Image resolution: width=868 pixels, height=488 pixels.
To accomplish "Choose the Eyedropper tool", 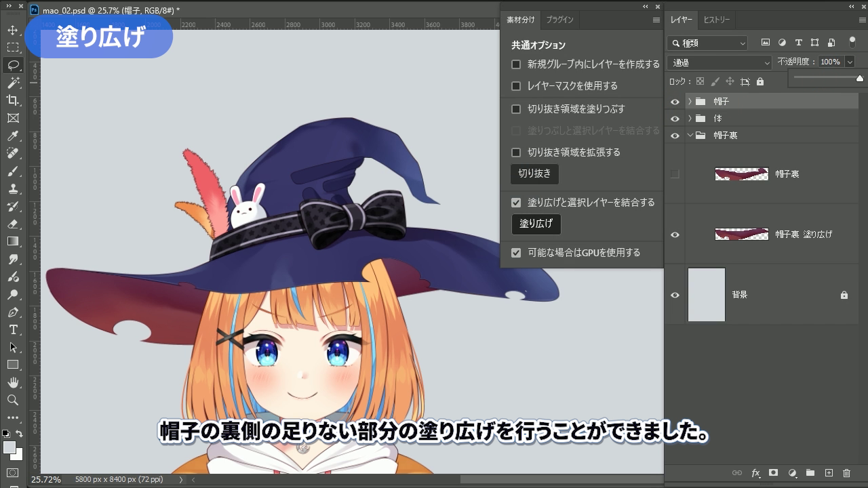I will [13, 136].
